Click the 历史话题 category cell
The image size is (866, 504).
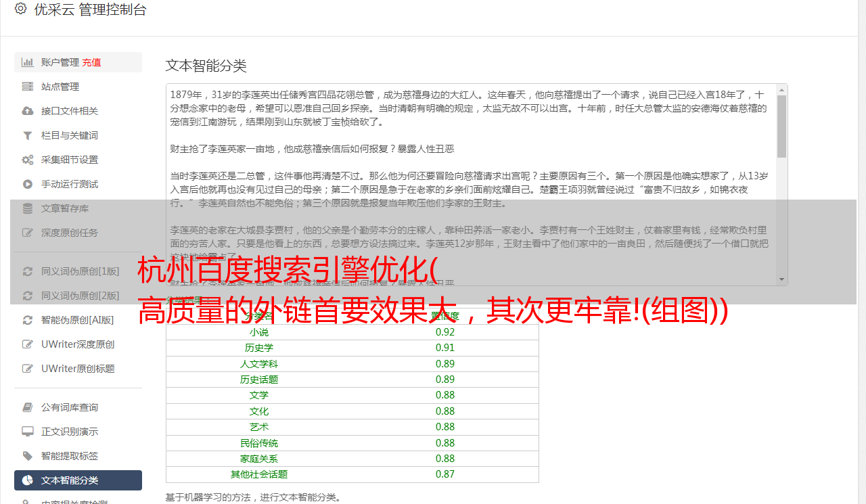tap(259, 380)
